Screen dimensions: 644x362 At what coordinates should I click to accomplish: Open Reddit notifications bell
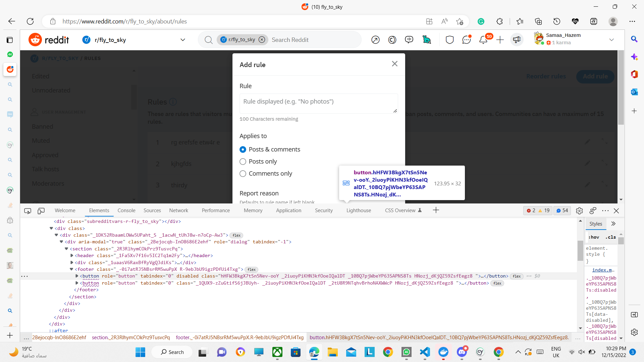point(483,40)
